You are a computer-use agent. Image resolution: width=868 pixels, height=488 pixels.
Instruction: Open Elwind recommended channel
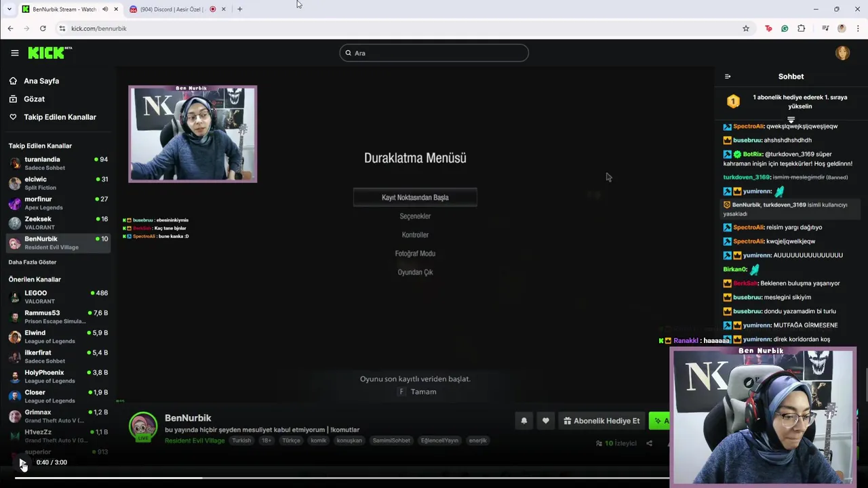(58, 336)
